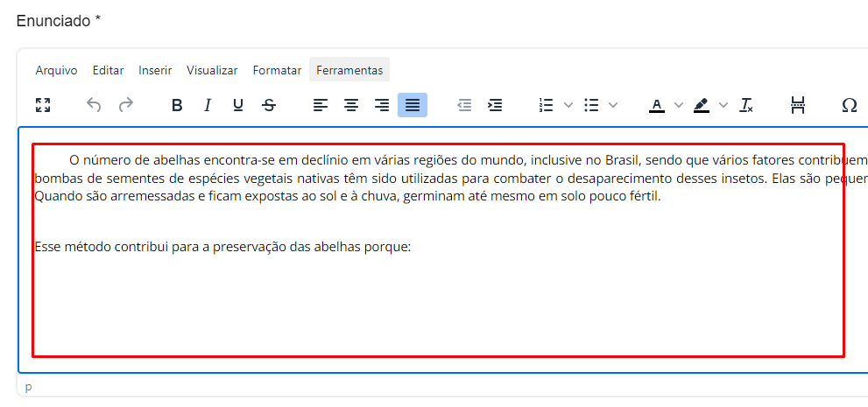868x407 pixels.
Task: Open the text color dropdown arrow
Action: (679, 105)
